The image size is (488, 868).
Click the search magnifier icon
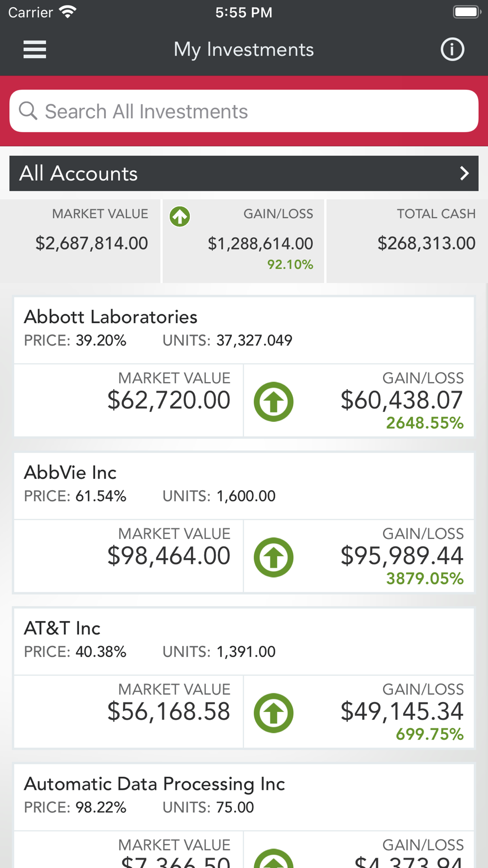click(28, 111)
